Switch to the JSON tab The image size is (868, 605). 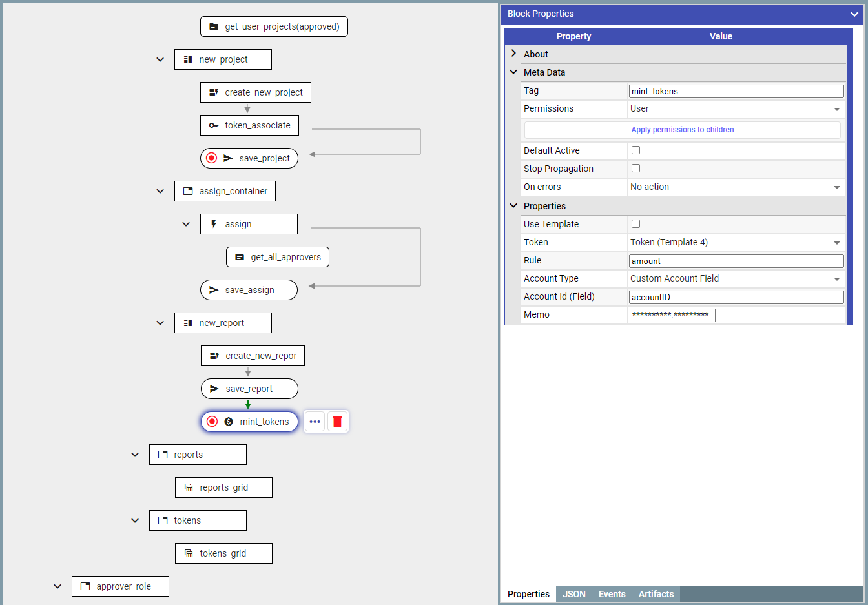573,594
